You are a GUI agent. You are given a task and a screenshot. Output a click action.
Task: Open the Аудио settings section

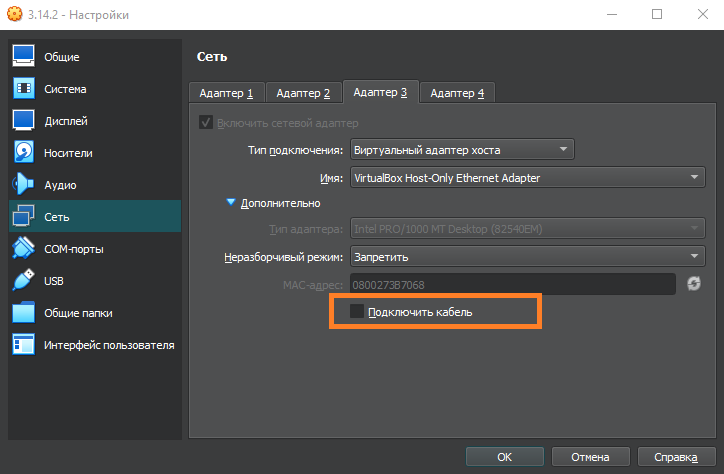[x=95, y=185]
